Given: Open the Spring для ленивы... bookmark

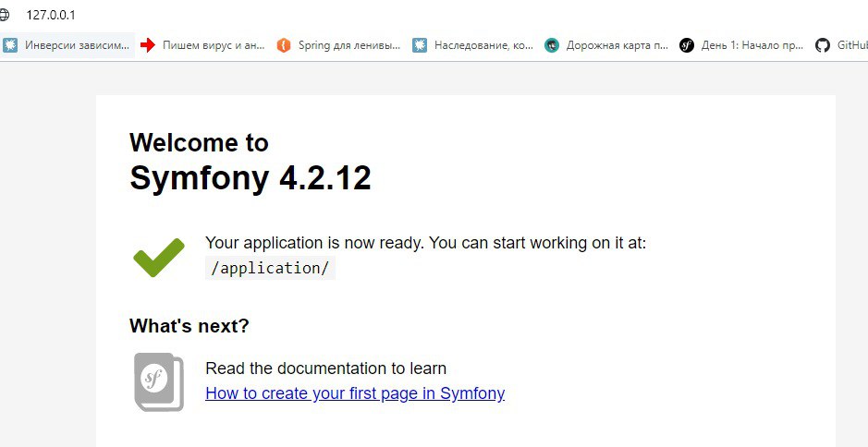Looking at the screenshot, I should pos(338,45).
